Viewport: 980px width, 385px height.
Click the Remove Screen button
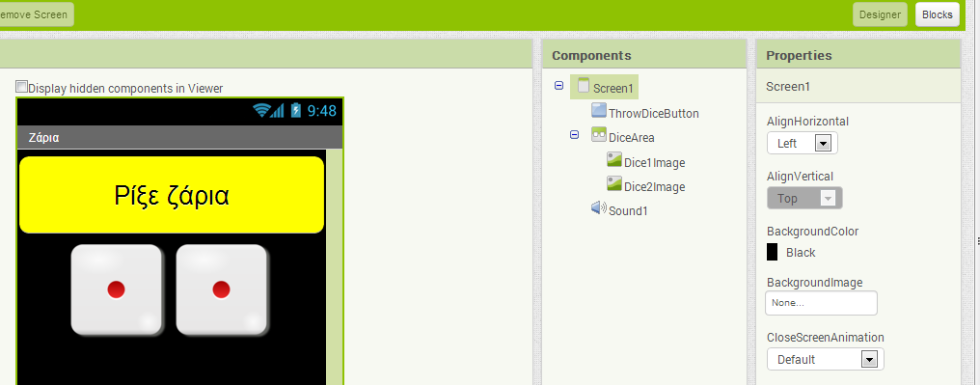(37, 14)
